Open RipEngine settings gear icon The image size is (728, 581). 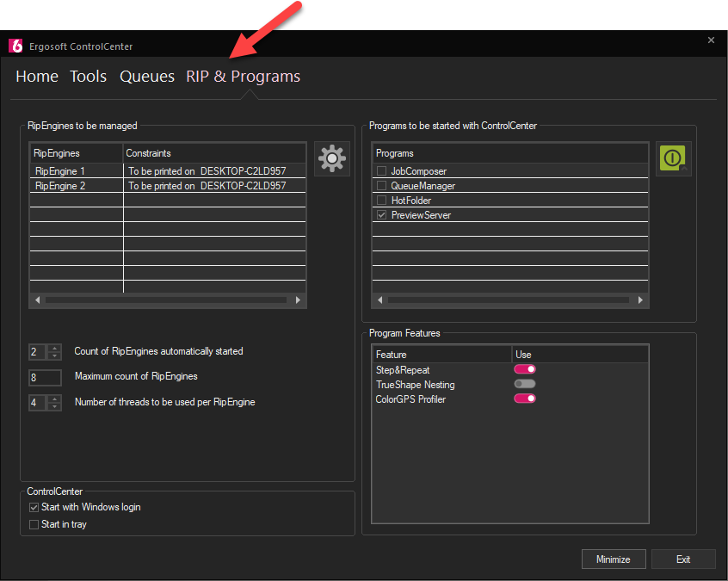pos(332,159)
